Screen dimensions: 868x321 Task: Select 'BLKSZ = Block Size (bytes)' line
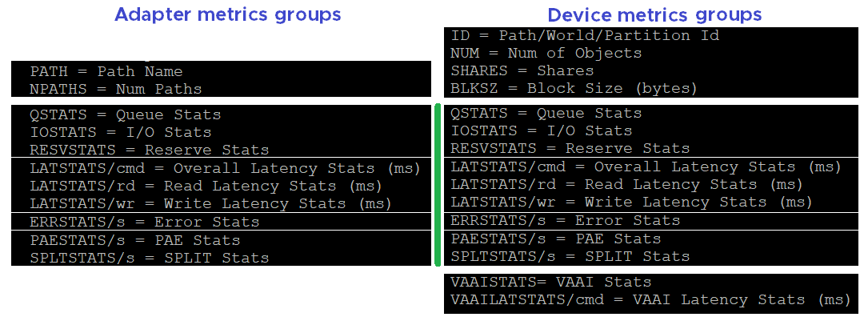point(574,89)
